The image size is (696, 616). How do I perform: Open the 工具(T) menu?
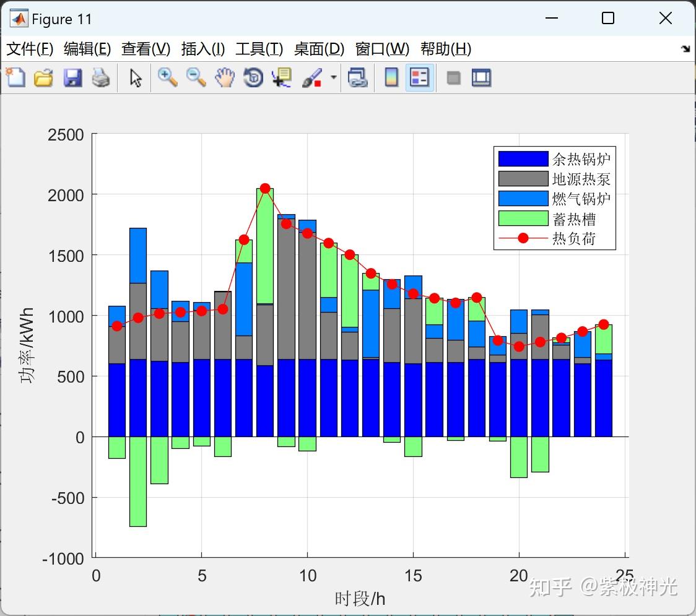pos(259,49)
